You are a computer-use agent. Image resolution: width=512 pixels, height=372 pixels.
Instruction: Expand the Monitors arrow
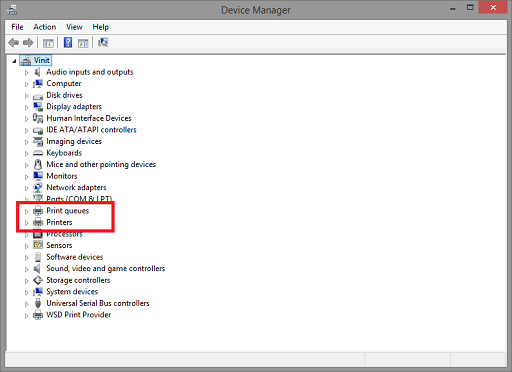[26, 177]
